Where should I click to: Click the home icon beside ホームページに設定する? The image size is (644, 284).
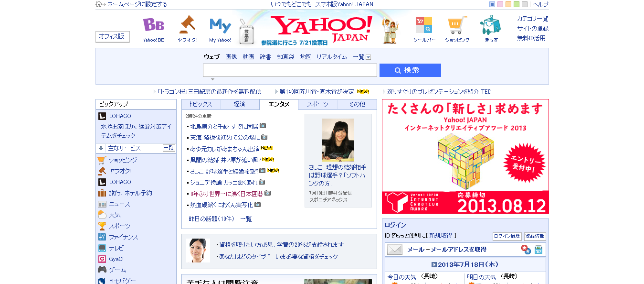[x=99, y=4]
